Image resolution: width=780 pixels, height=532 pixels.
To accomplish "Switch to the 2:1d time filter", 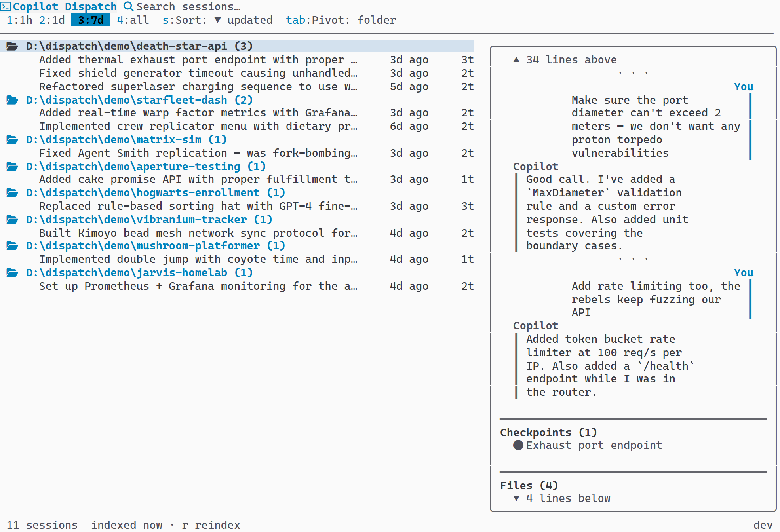I will point(52,20).
